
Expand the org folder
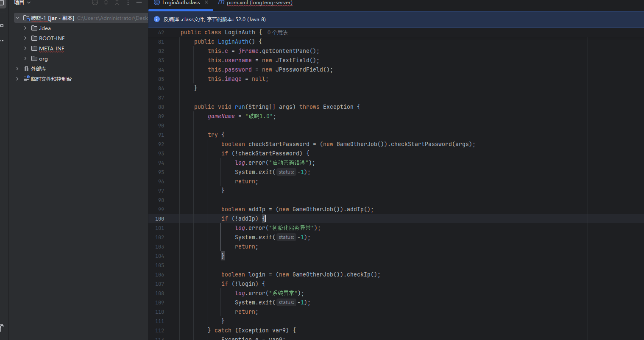coord(25,58)
